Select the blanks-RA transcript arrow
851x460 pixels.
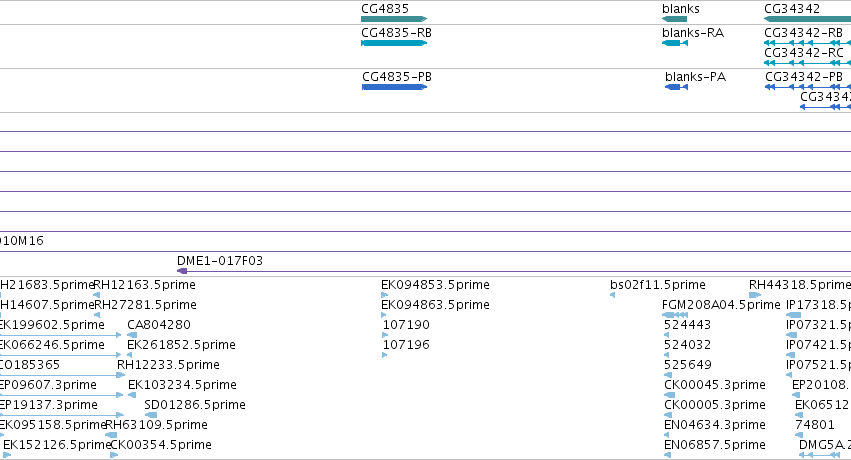tap(675, 43)
